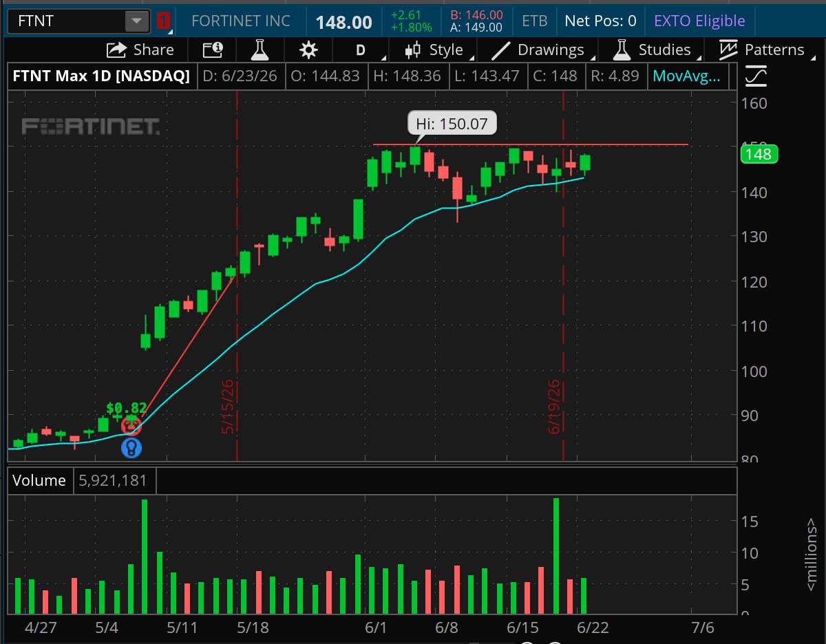Open the Style menu
Screen dimensions: 826x644
(438, 50)
